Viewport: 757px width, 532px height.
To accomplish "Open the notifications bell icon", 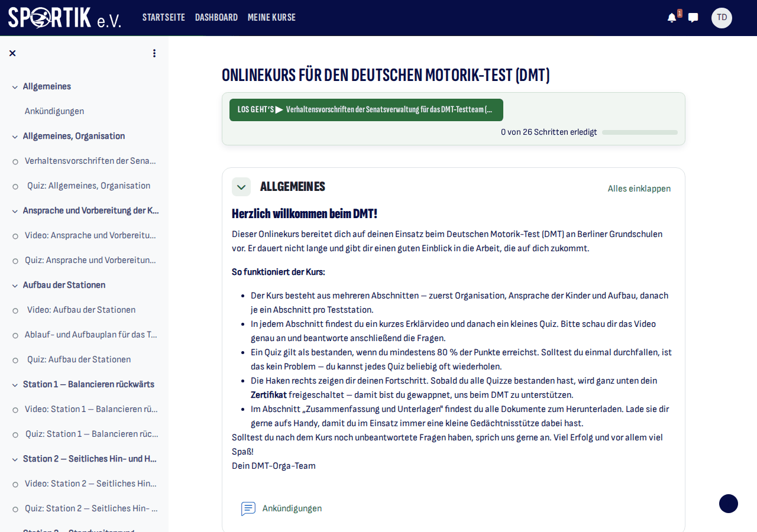I will (672, 18).
